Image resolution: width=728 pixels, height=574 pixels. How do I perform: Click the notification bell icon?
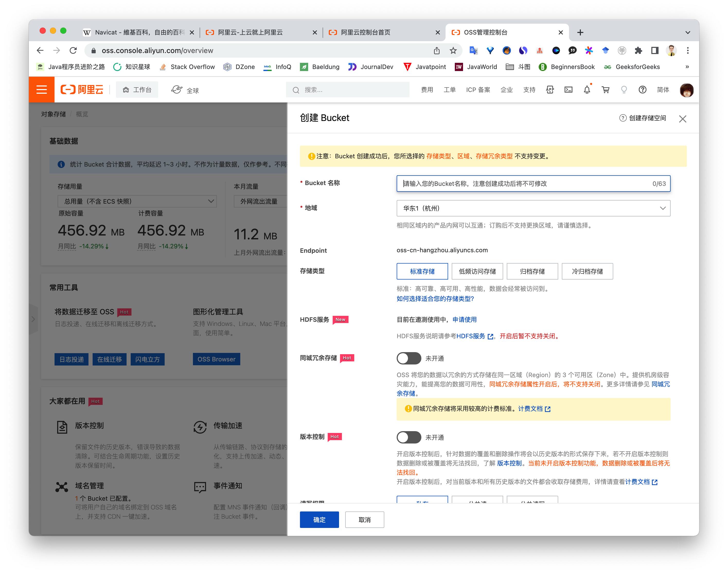pyautogui.click(x=587, y=90)
